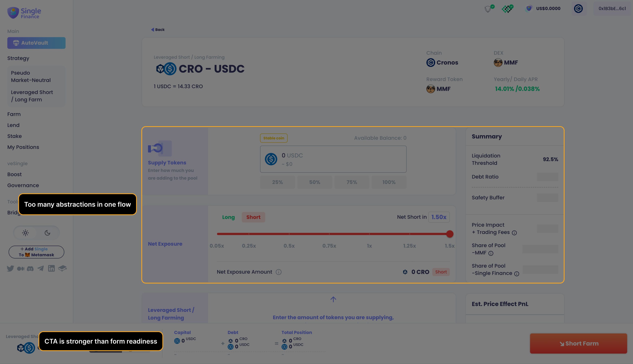Click the Available Balance: 0 text
633x364 pixels.
click(380, 138)
